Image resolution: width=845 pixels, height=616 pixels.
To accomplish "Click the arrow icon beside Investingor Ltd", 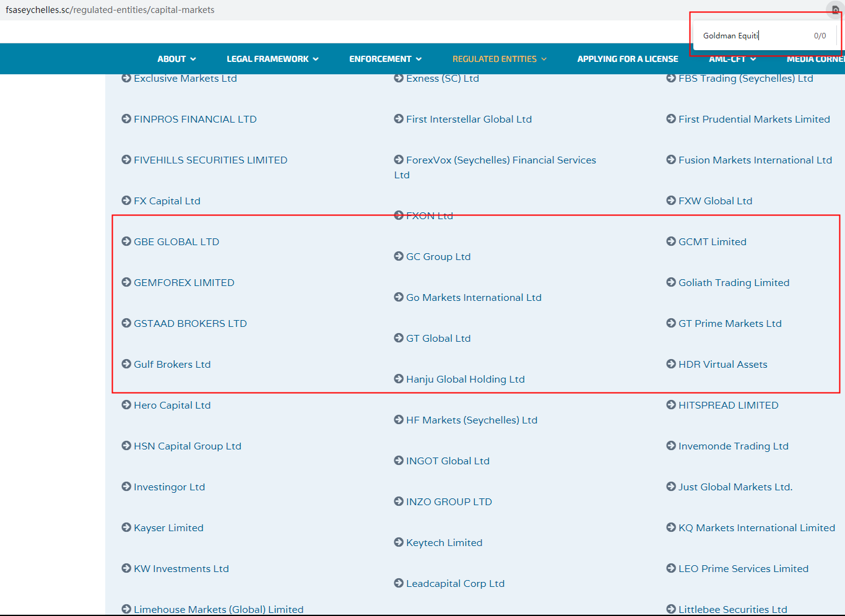I will [x=126, y=487].
